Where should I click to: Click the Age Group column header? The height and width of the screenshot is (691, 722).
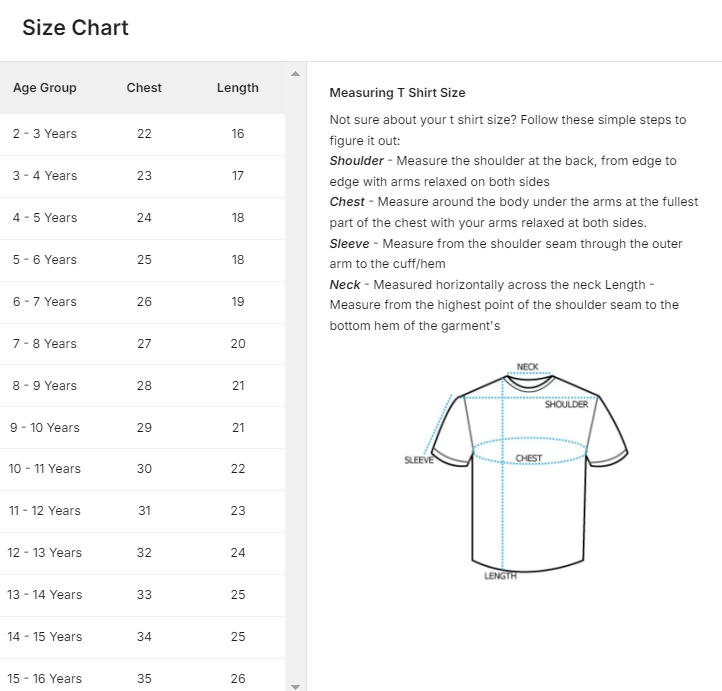[45, 88]
